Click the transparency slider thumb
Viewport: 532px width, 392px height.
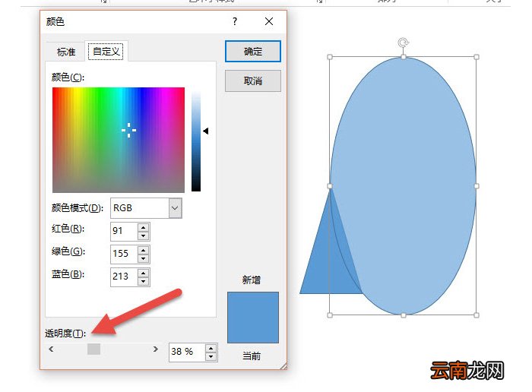(x=94, y=349)
